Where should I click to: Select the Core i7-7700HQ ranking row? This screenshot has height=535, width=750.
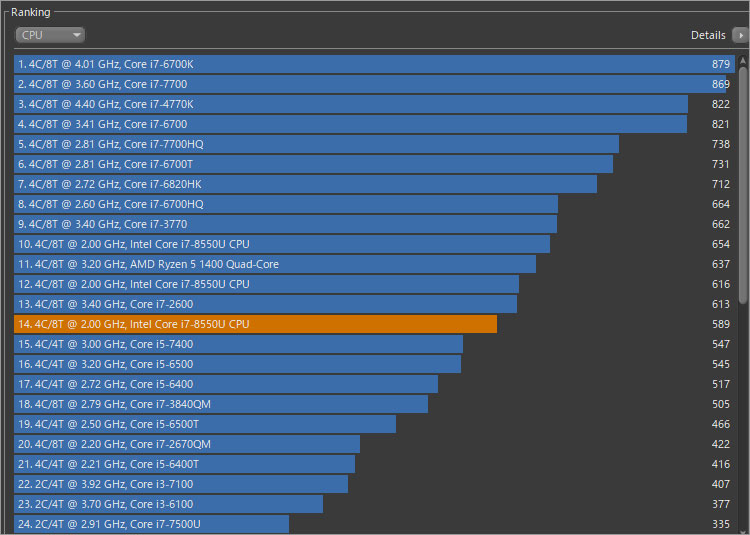374,144
